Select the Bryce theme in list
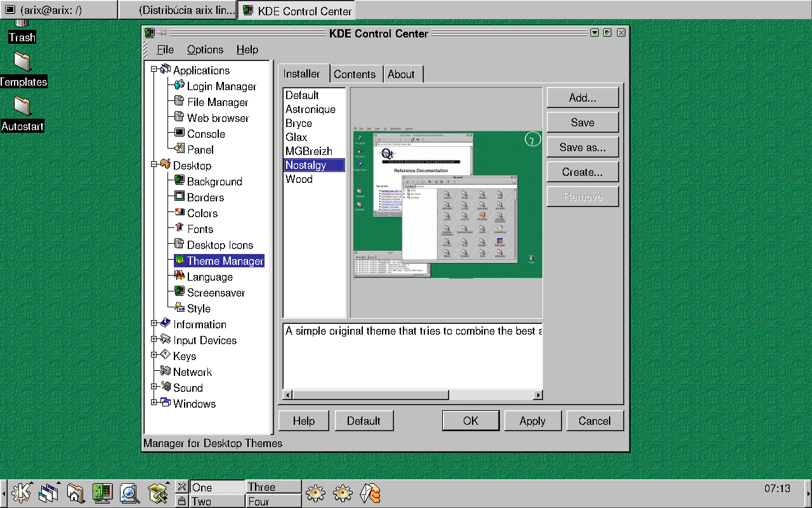The height and width of the screenshot is (508, 812). pyautogui.click(x=314, y=123)
